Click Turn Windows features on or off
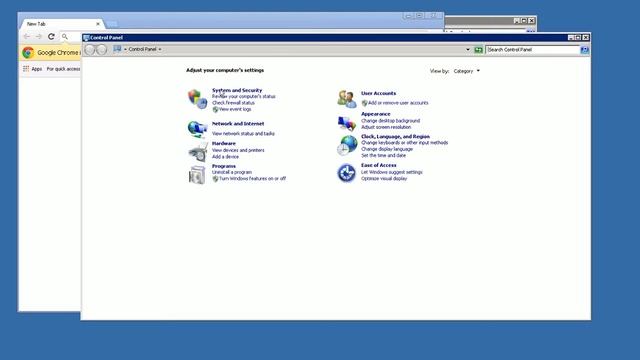 pyautogui.click(x=253, y=179)
